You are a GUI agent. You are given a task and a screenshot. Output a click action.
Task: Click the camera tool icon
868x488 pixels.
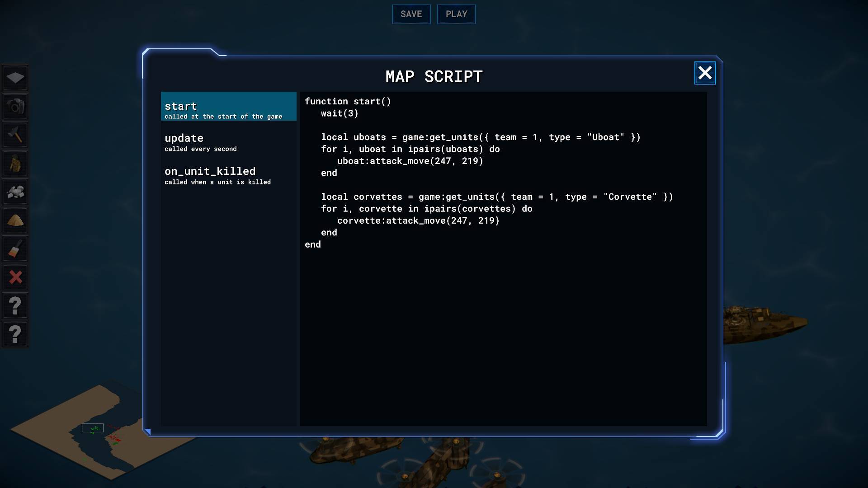pyautogui.click(x=15, y=107)
